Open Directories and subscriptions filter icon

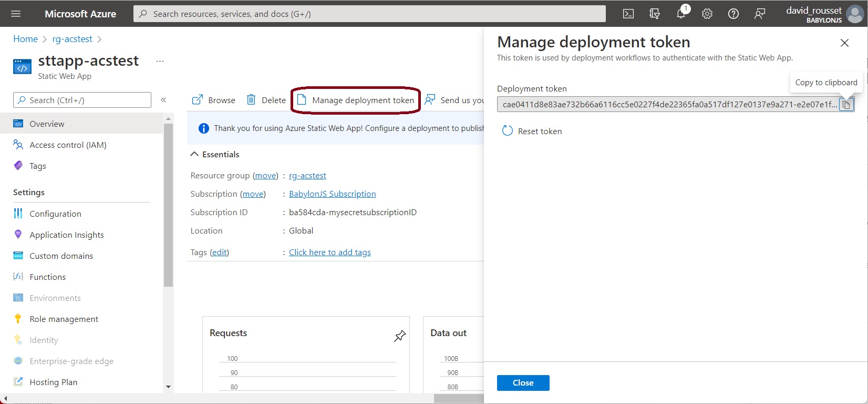(x=655, y=14)
